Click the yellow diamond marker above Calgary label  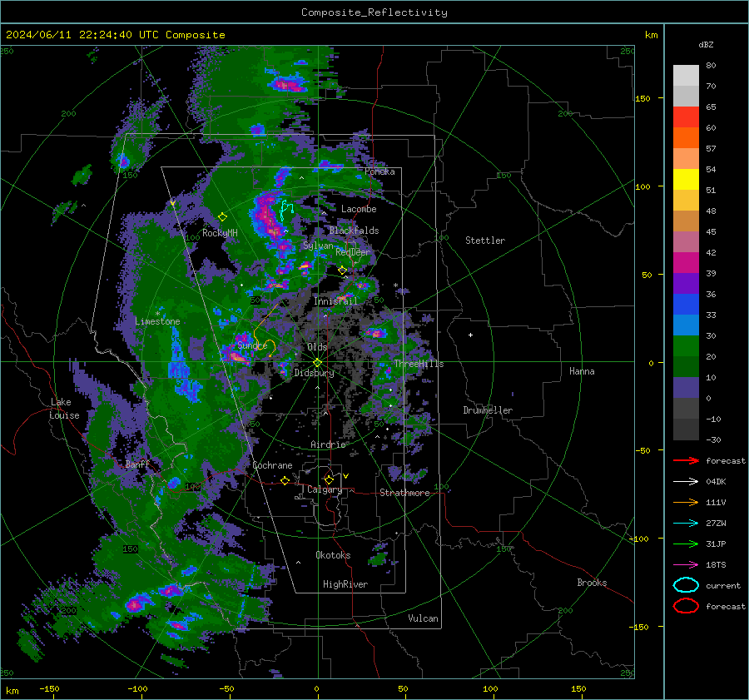329,479
